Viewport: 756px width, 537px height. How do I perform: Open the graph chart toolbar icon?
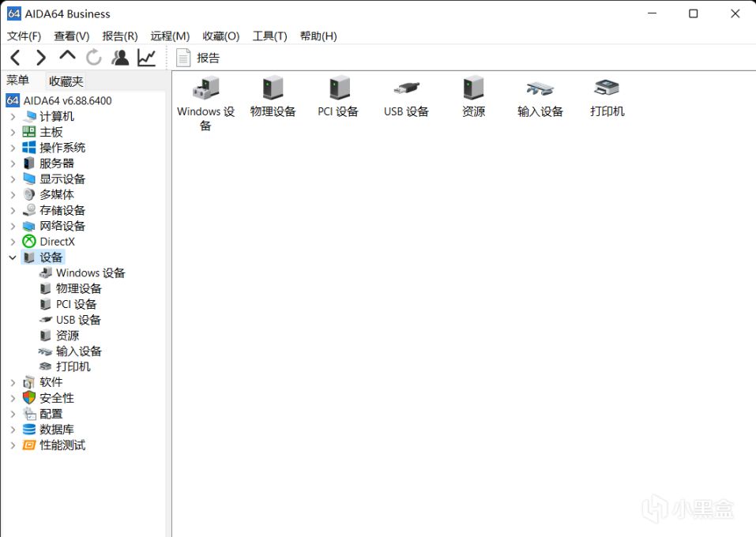[147, 58]
